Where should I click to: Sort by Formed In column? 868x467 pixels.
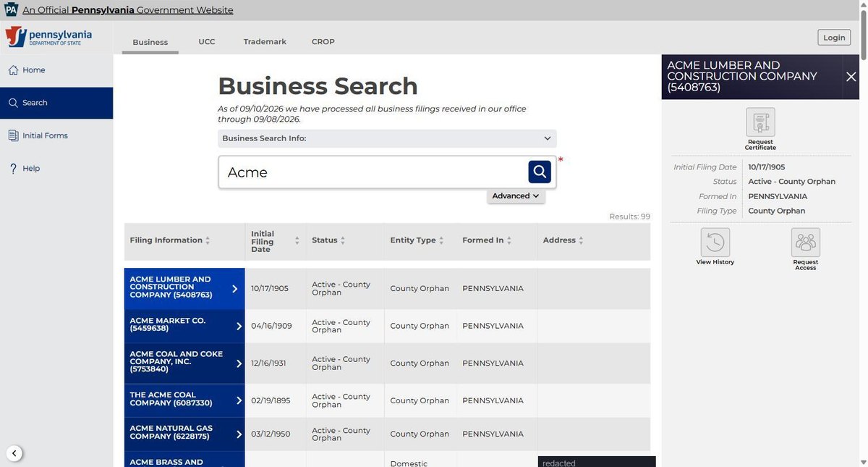487,240
